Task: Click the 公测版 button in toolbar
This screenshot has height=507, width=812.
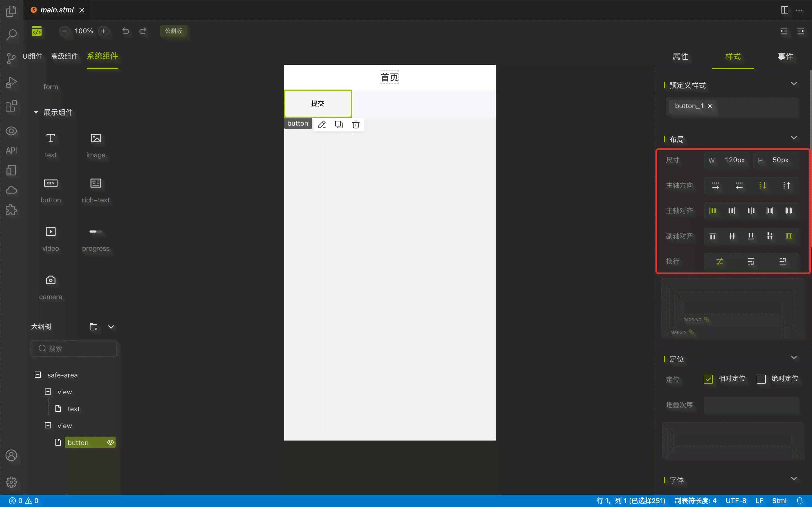Action: pyautogui.click(x=174, y=30)
